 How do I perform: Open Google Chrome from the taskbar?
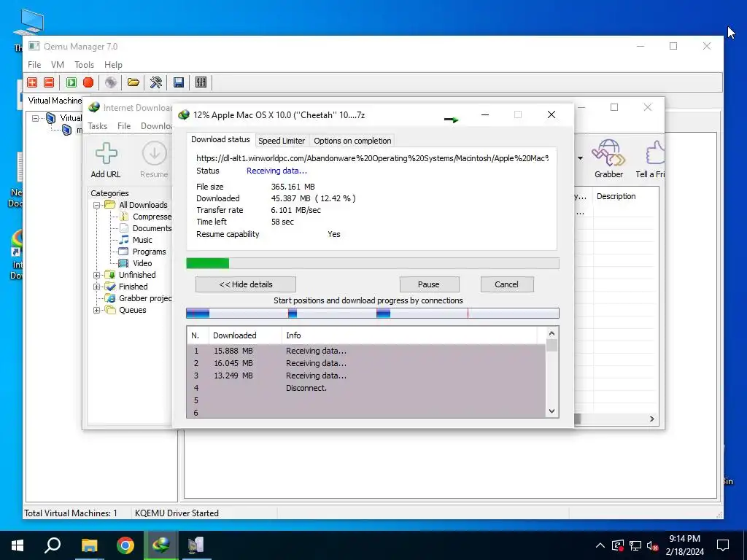(x=125, y=545)
